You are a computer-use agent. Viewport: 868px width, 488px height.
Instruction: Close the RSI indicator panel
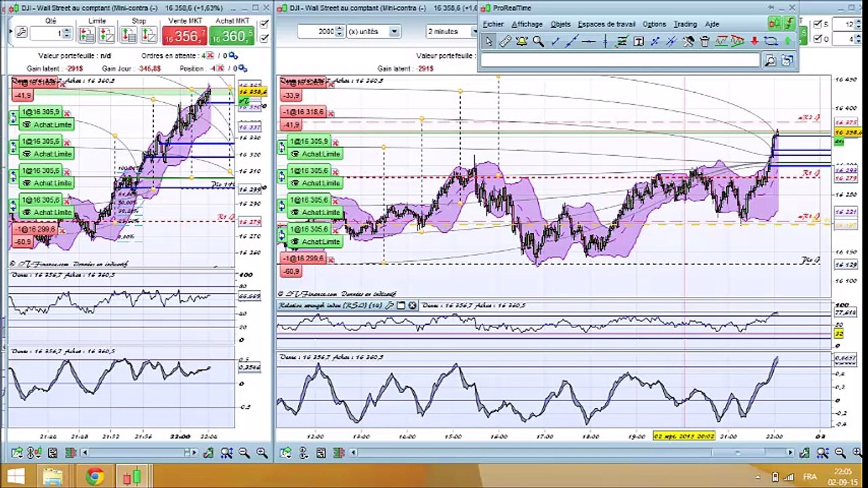[412, 306]
